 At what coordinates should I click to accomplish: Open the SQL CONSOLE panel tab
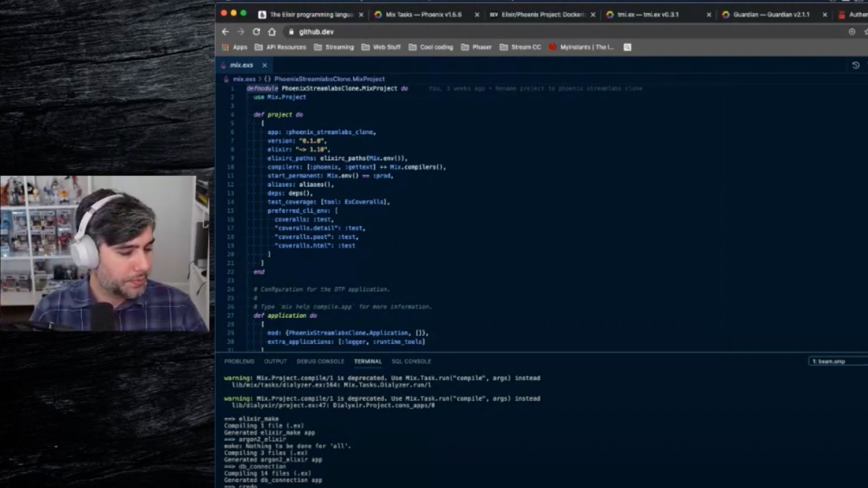click(411, 361)
